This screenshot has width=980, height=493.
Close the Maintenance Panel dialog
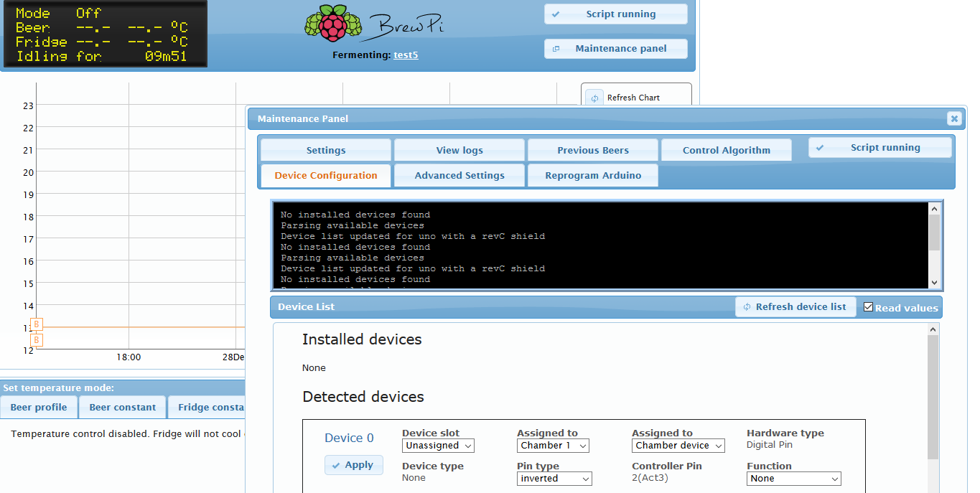(x=953, y=118)
